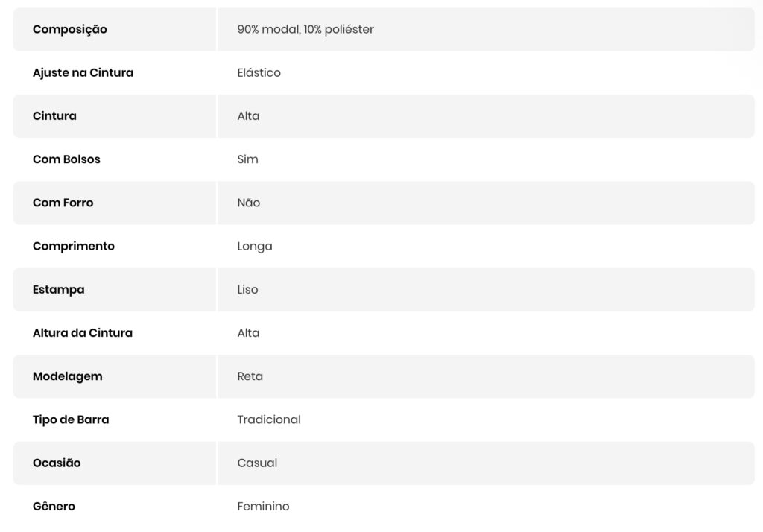
Task: Click the Com Forro label
Action: tap(63, 203)
